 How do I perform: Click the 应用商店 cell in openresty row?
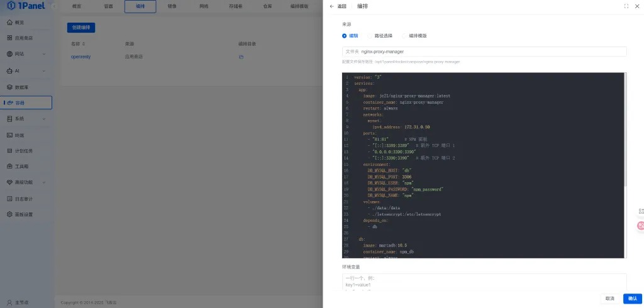pyautogui.click(x=134, y=57)
